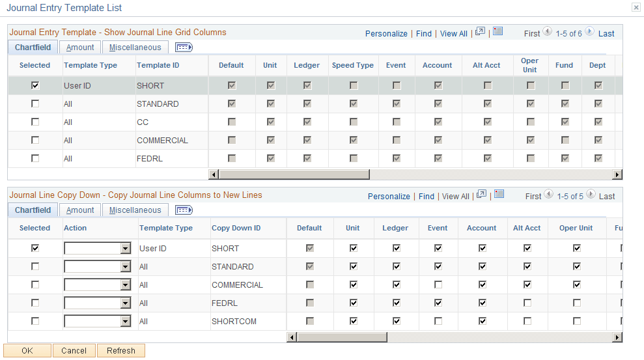Open zoom popup icon in Journal Entry Template grid
The width and height of the screenshot is (644, 360).
(x=480, y=32)
